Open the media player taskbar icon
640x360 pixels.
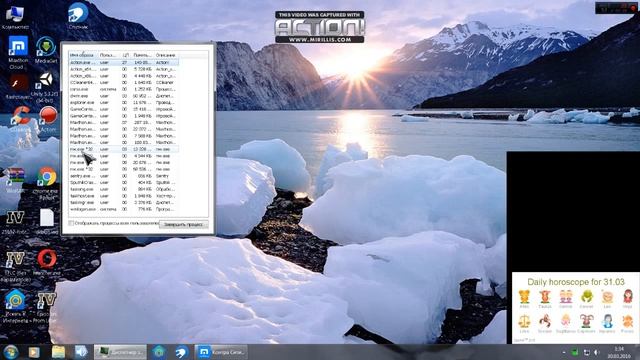pos(34,352)
